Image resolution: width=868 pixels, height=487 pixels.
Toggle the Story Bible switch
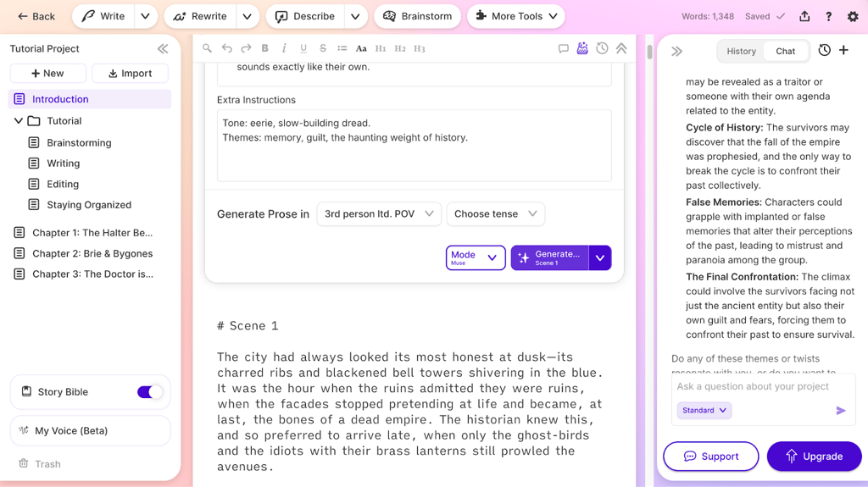pos(149,392)
